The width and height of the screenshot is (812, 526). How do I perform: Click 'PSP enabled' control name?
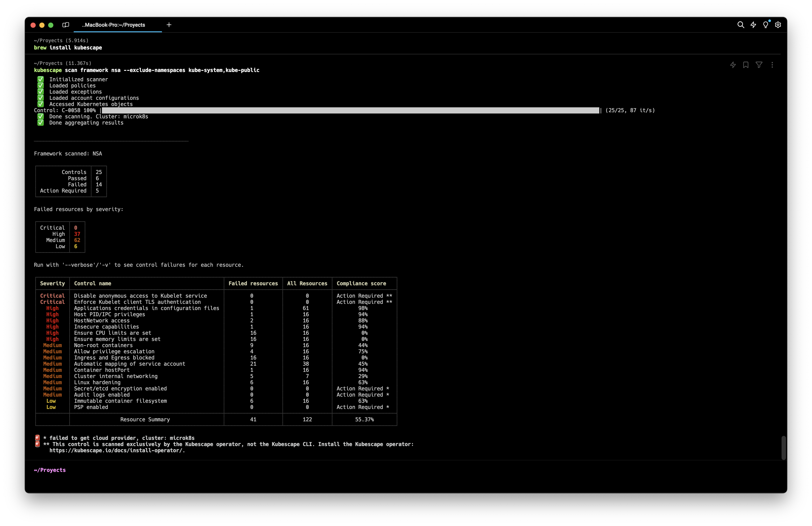pos(91,407)
